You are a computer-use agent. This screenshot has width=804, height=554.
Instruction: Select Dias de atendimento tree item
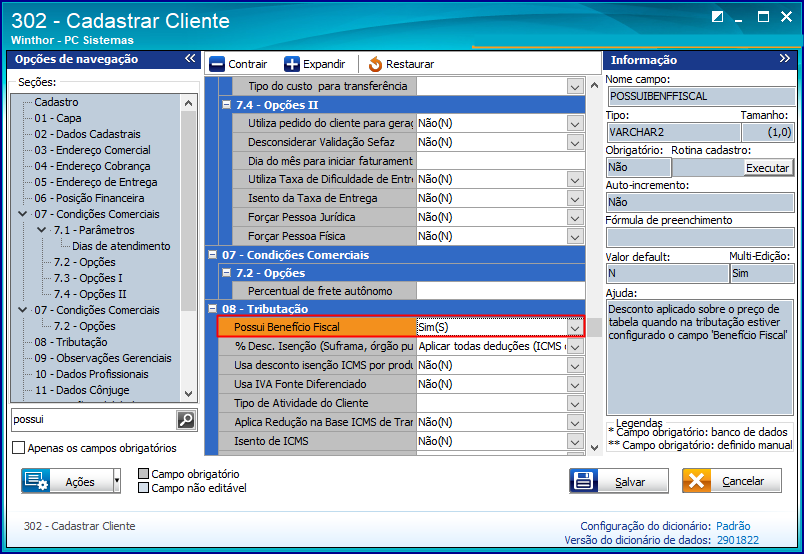(121, 246)
